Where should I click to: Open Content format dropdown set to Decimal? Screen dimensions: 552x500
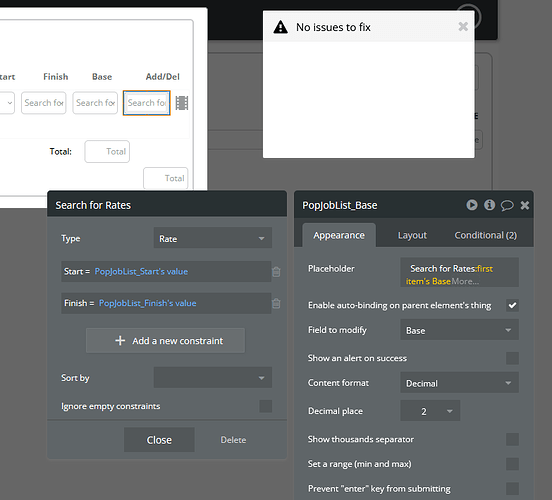[459, 383]
